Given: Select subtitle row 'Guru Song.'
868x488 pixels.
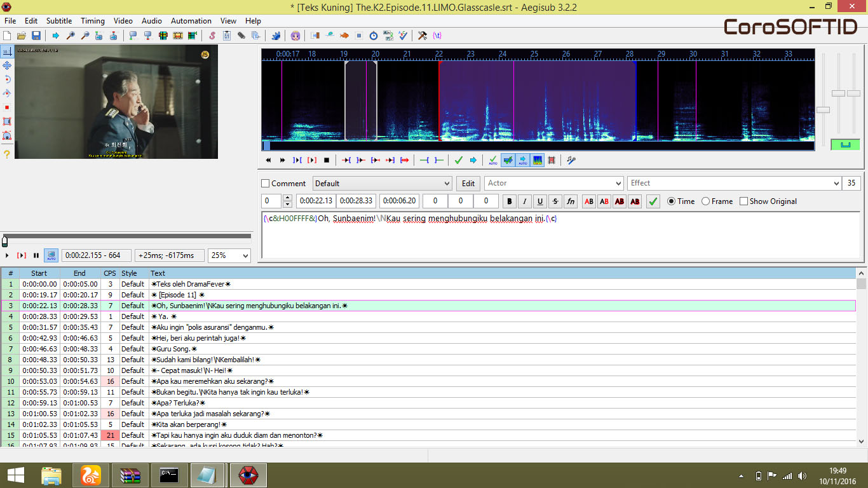Looking at the screenshot, I should tap(428, 349).
